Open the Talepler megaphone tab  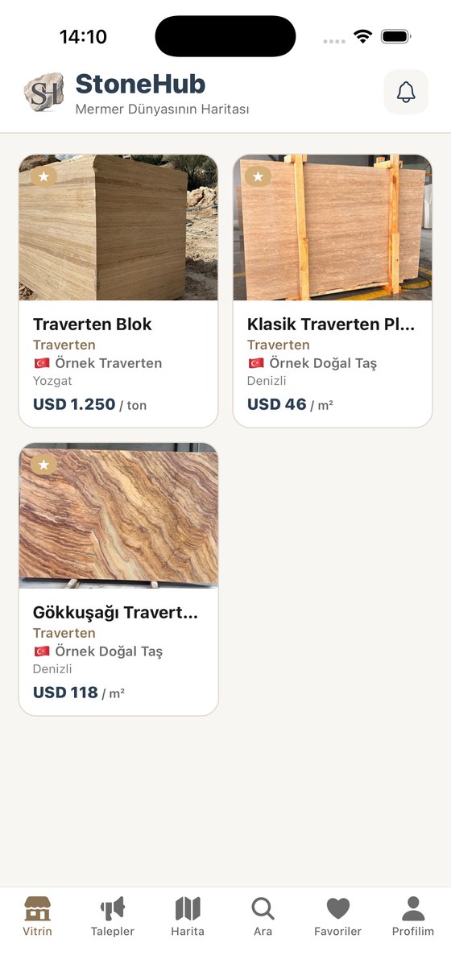[x=113, y=916]
